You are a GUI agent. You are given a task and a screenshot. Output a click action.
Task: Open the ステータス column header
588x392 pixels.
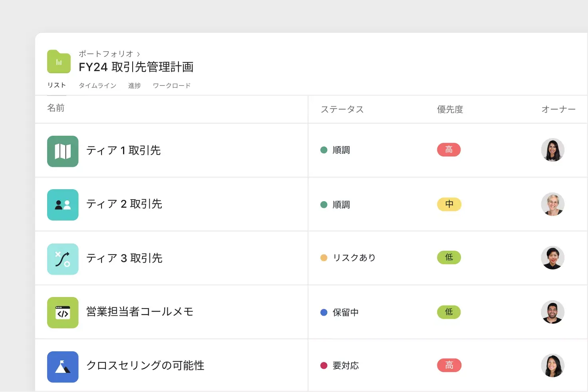click(342, 109)
